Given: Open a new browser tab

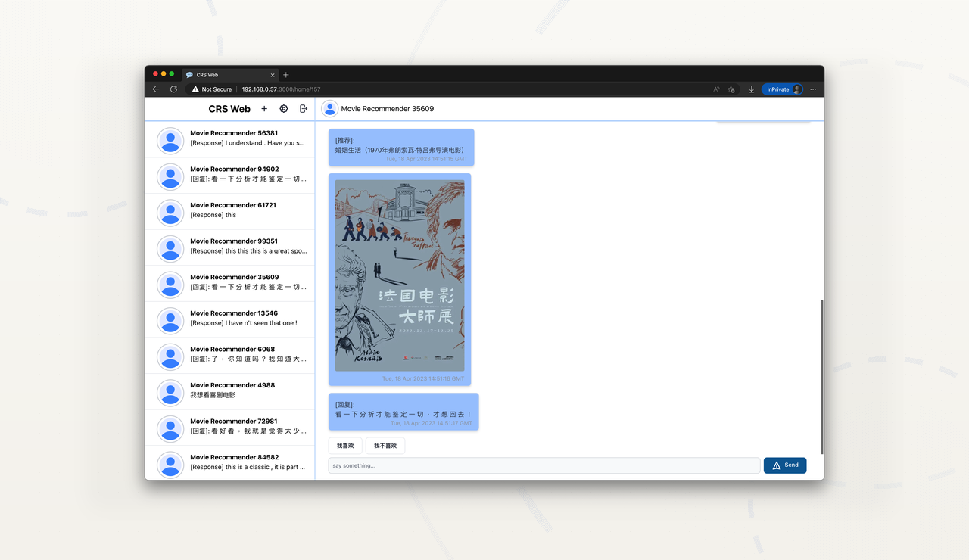Looking at the screenshot, I should [x=285, y=75].
